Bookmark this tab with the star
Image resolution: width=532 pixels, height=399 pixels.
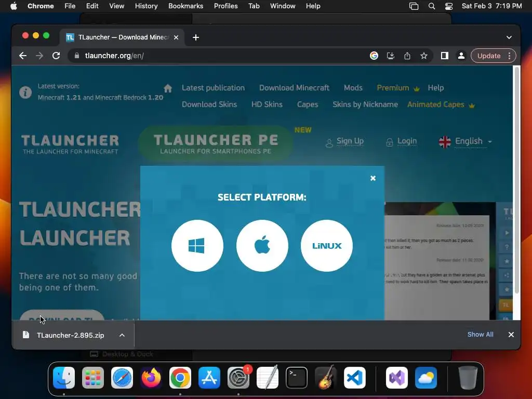[424, 56]
